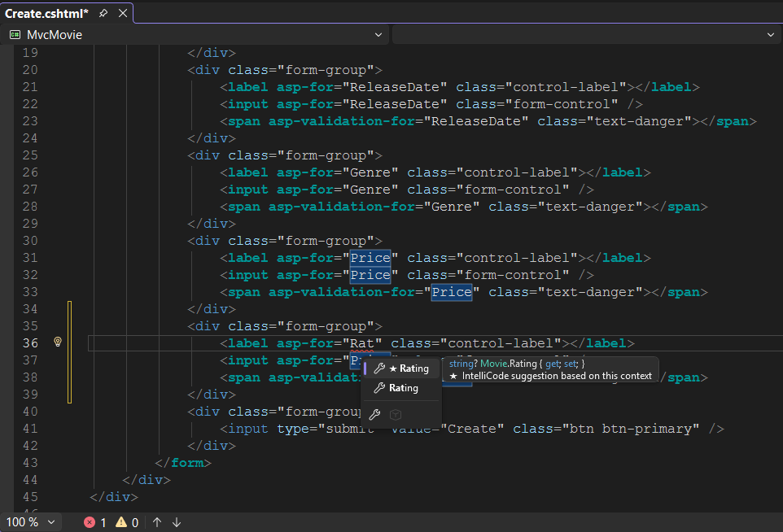Click "btn btn-primary" class on line 41
783x532 pixels.
631,429
